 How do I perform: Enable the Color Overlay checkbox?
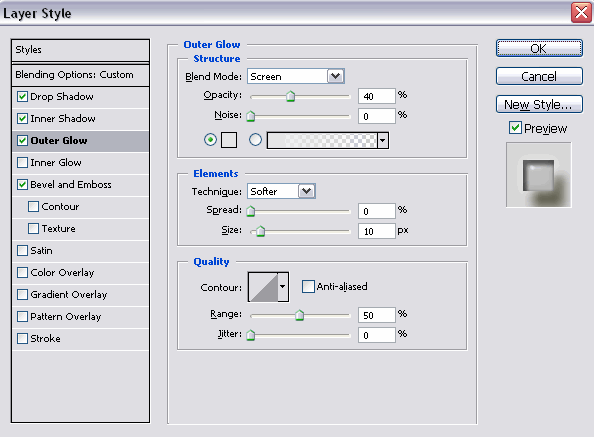[22, 272]
